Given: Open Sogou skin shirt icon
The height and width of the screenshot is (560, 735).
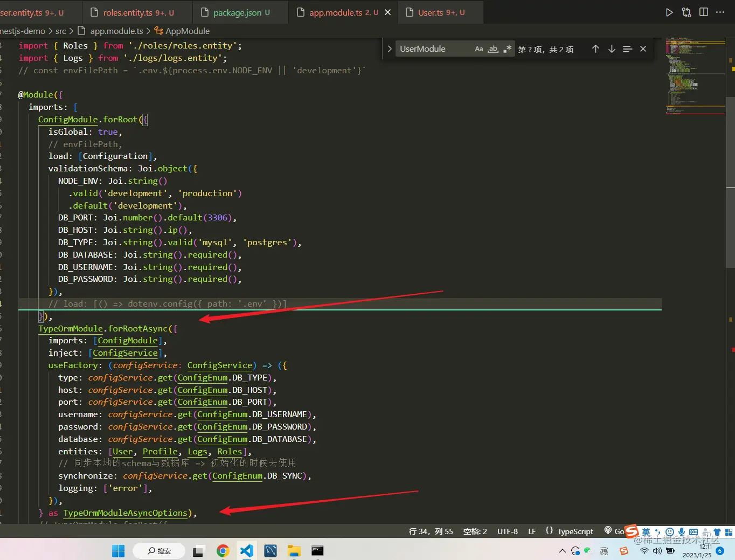Looking at the screenshot, I should [x=717, y=532].
